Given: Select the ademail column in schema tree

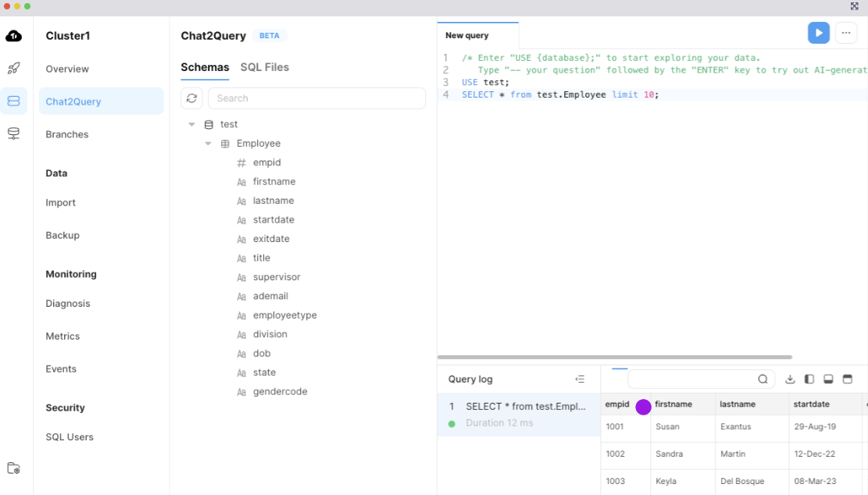Looking at the screenshot, I should click(x=270, y=296).
